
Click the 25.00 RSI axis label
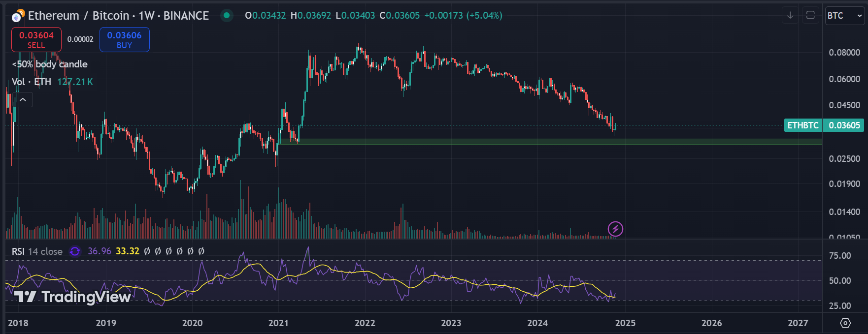click(840, 306)
